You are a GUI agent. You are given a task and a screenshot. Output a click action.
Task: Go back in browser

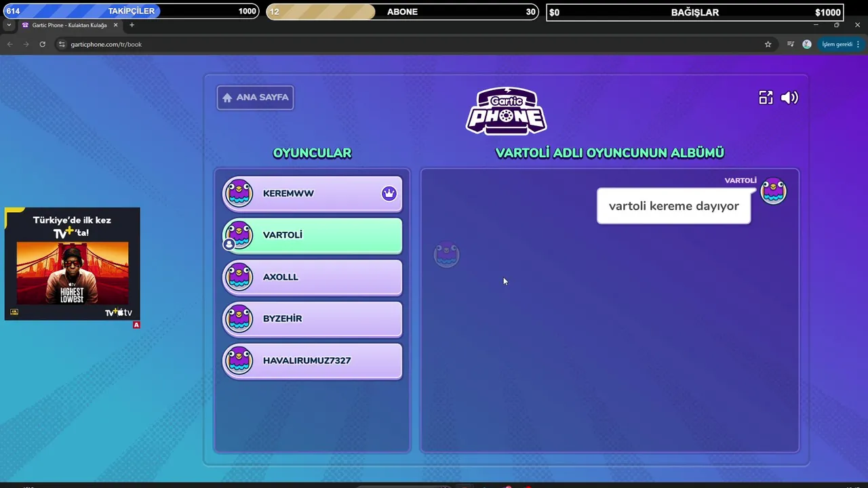[x=9, y=44]
